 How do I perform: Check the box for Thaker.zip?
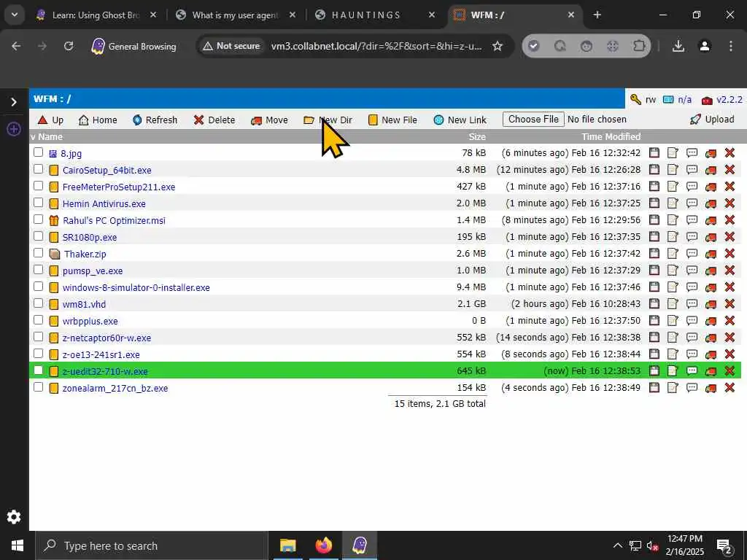click(39, 253)
